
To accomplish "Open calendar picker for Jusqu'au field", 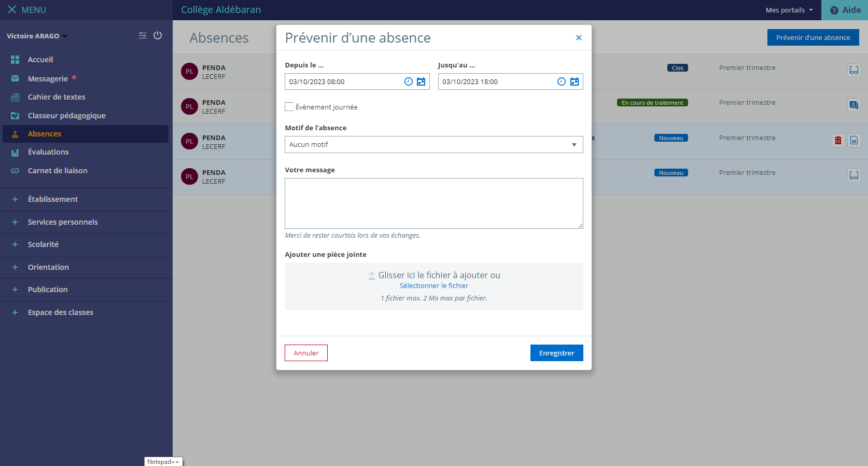I will [x=575, y=81].
